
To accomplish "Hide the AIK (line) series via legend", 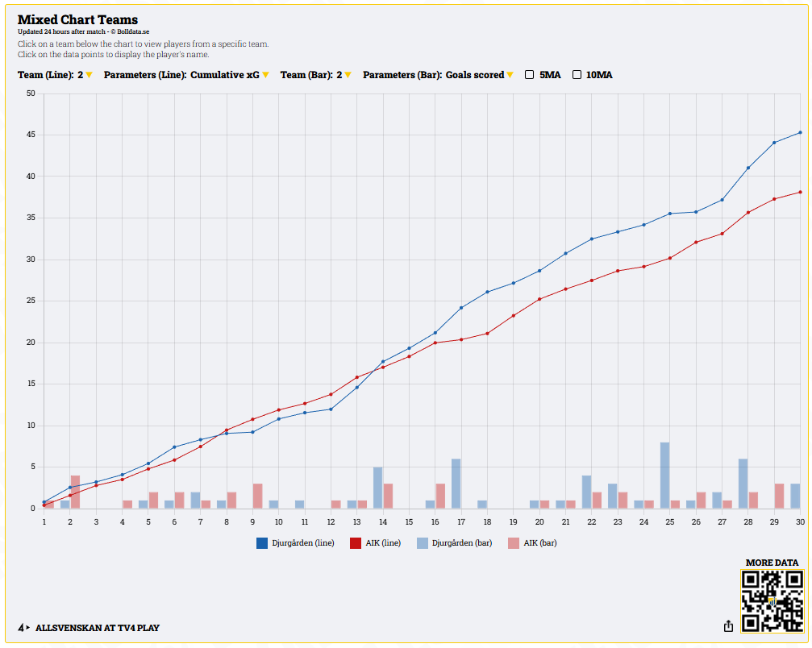I will pos(375,543).
